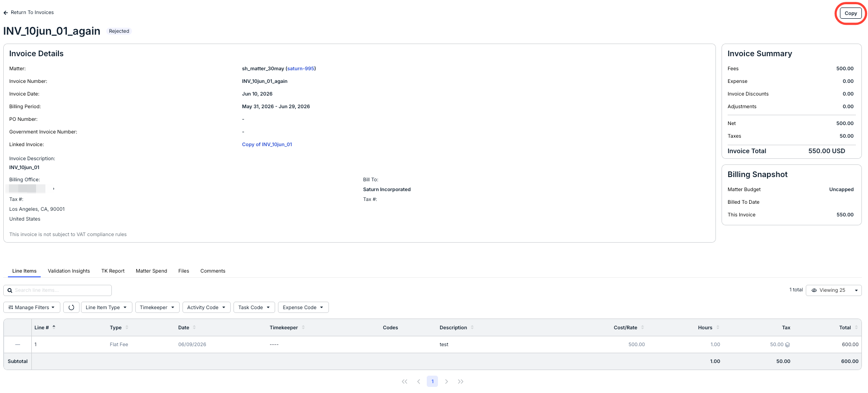Viewport: 868px width, 393px height.
Task: Click the 06/09/2026 date cell
Action: pyautogui.click(x=192, y=345)
